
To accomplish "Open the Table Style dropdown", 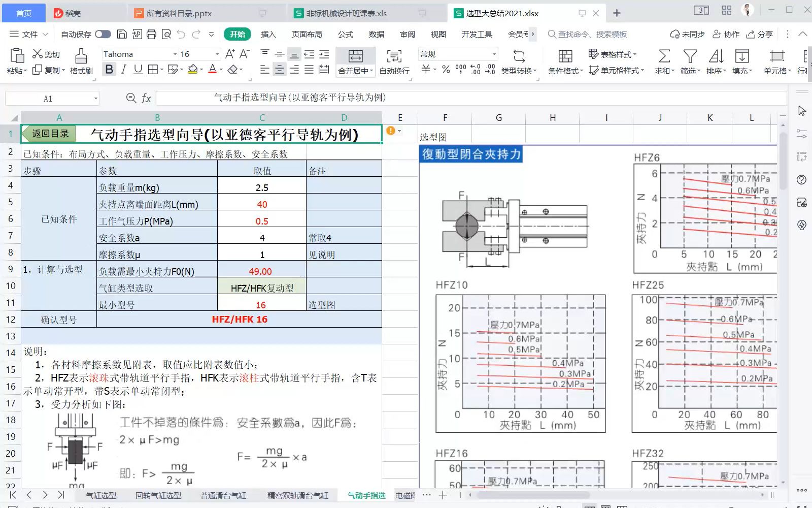I will pyautogui.click(x=612, y=54).
